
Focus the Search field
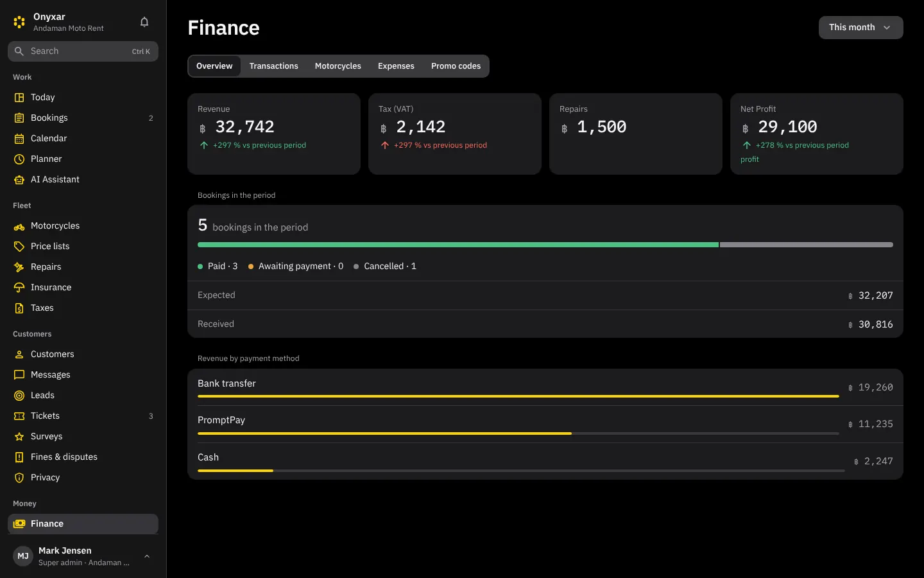(x=83, y=51)
